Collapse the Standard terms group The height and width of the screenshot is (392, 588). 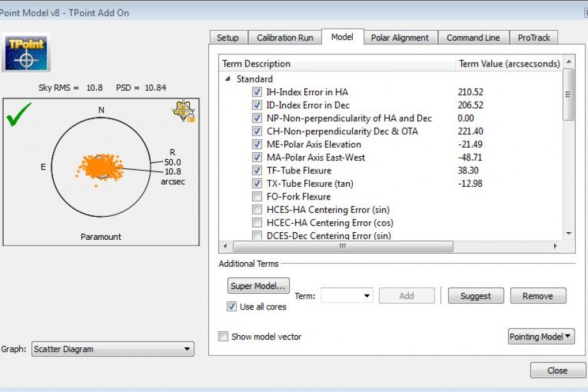point(228,79)
